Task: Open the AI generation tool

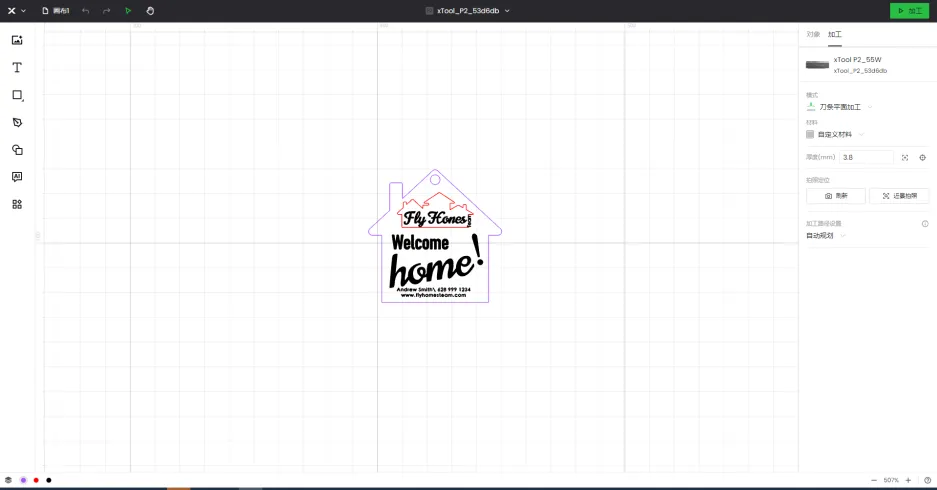Action: tap(17, 177)
